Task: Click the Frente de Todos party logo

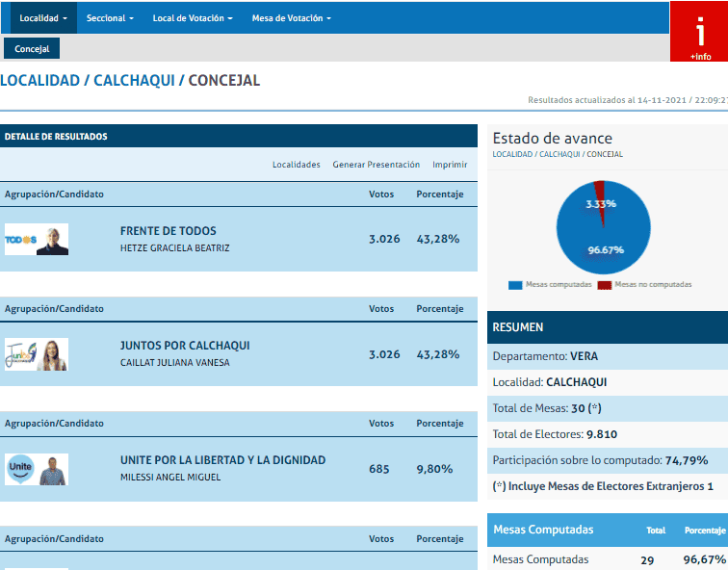Action: coord(20,240)
